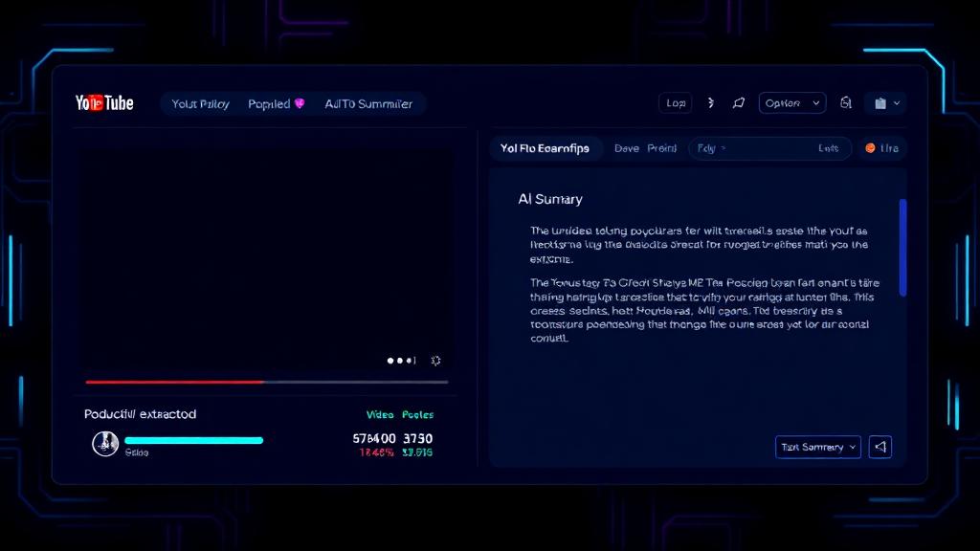Click the headset icon near Option dropdown
This screenshot has height=551, width=980.
click(x=846, y=103)
